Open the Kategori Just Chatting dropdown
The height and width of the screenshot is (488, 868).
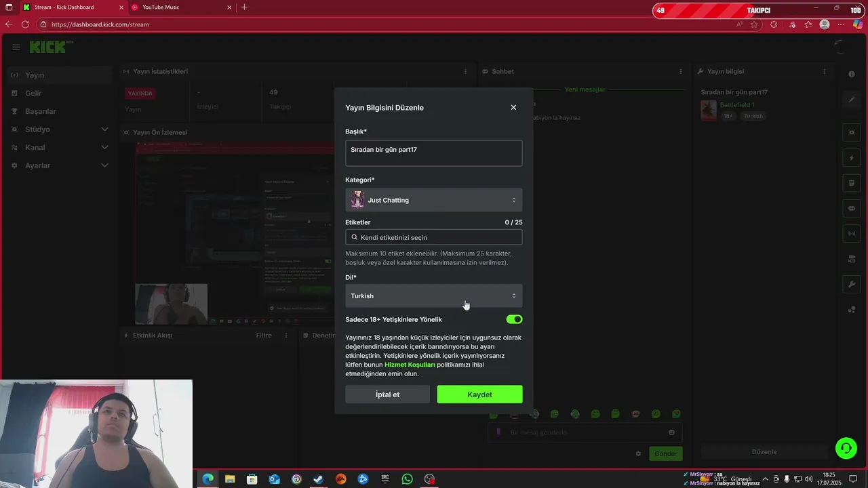(433, 200)
